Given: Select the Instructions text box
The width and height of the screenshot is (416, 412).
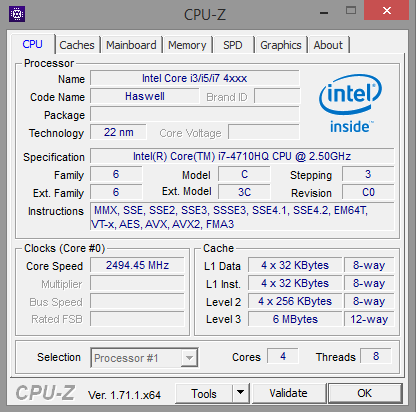Looking at the screenshot, I should [x=242, y=217].
